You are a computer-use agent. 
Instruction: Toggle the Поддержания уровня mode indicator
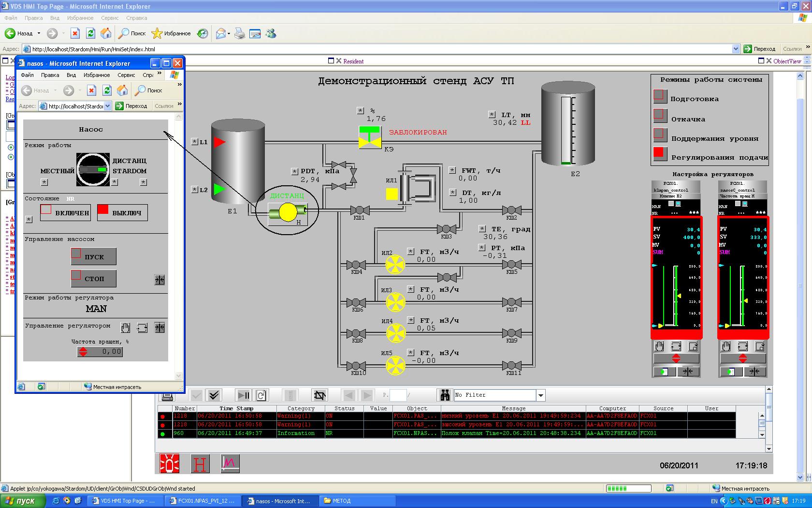[660, 134]
